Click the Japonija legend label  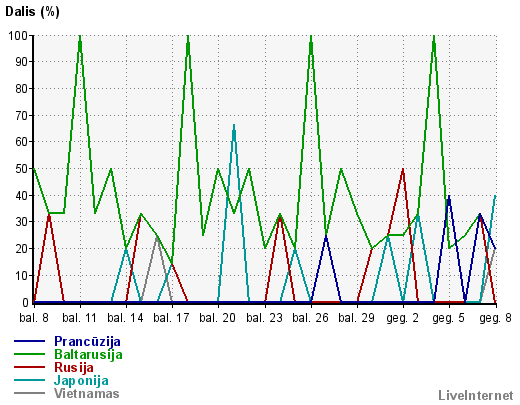tap(81, 381)
